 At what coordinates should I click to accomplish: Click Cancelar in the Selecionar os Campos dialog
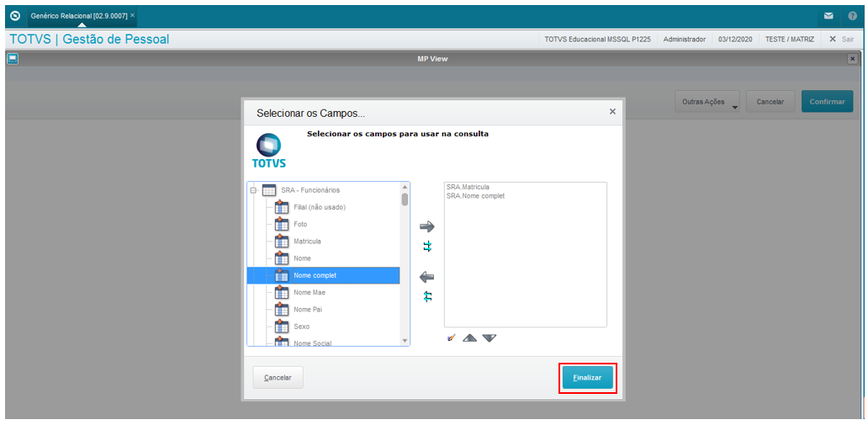tap(278, 377)
